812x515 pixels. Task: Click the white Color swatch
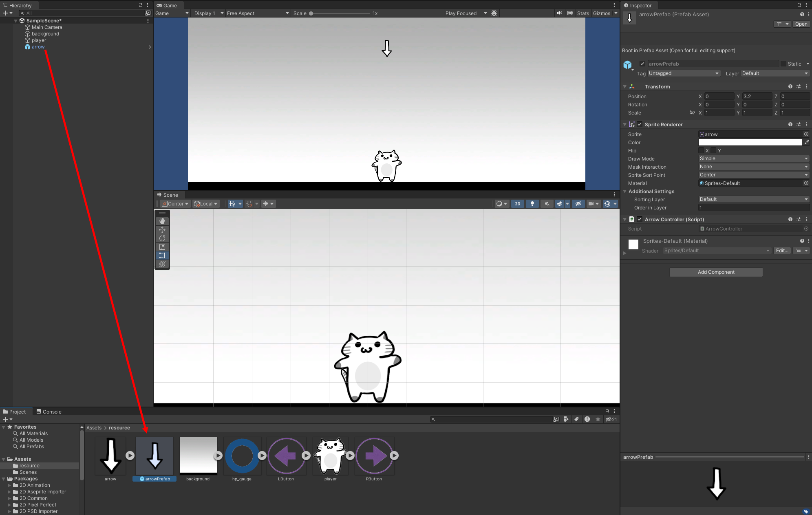coord(750,142)
